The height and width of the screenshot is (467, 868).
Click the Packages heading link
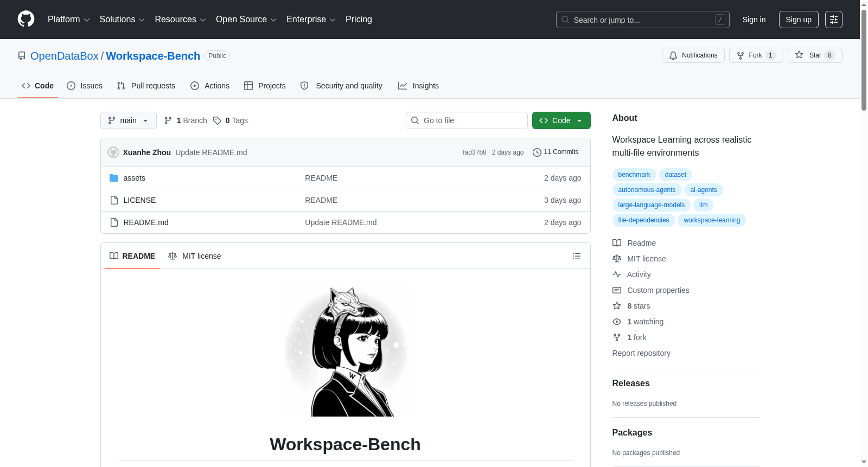tap(632, 432)
